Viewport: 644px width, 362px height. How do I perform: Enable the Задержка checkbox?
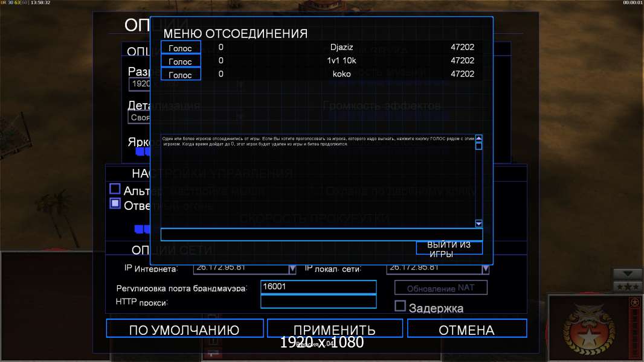pyautogui.click(x=400, y=306)
